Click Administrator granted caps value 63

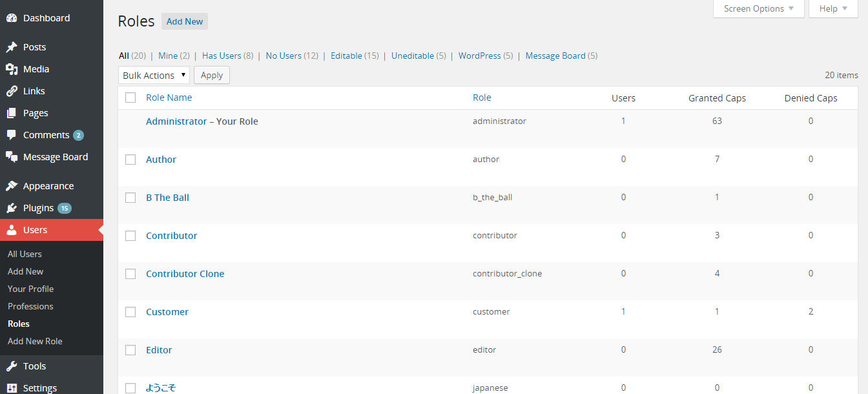[717, 121]
